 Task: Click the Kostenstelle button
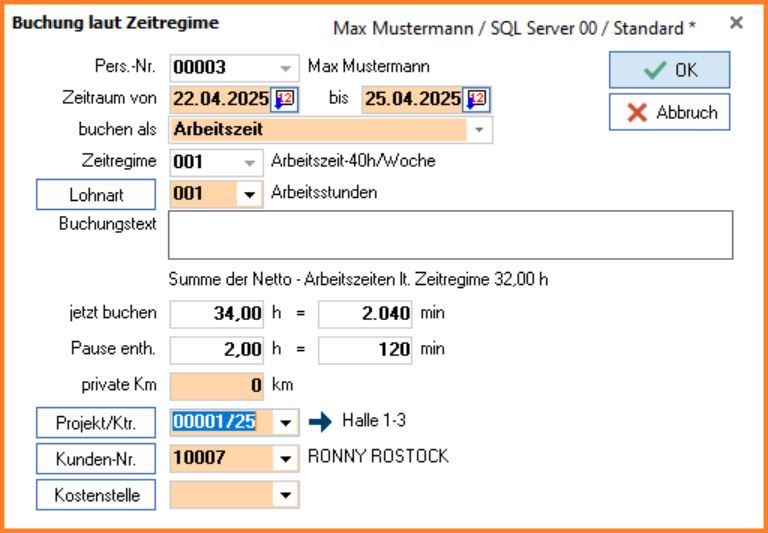[x=96, y=494]
